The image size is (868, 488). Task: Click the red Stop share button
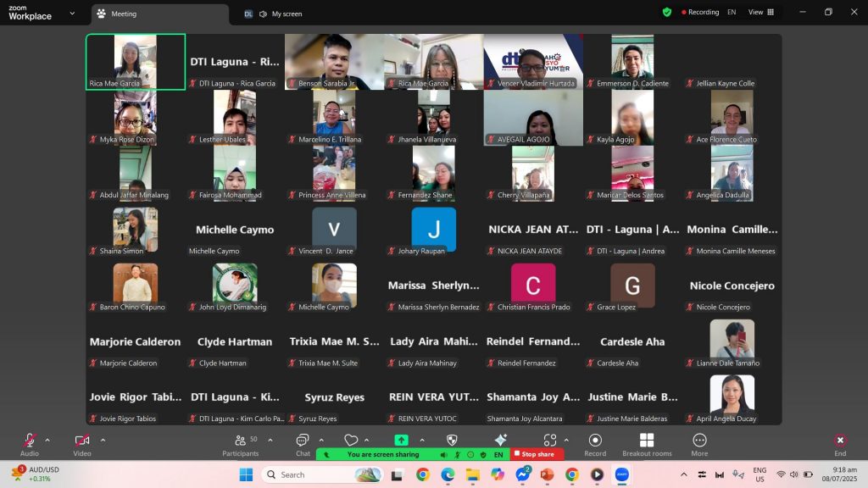tap(537, 455)
